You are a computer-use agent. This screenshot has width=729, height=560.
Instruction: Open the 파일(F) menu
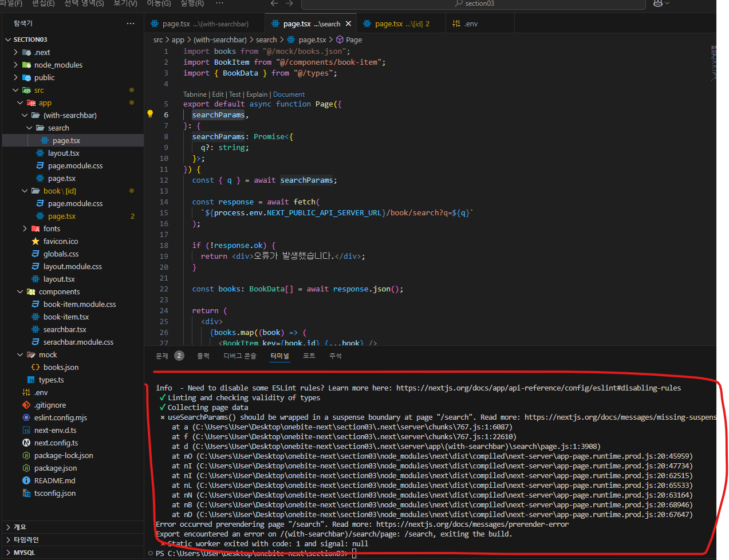point(11,3)
